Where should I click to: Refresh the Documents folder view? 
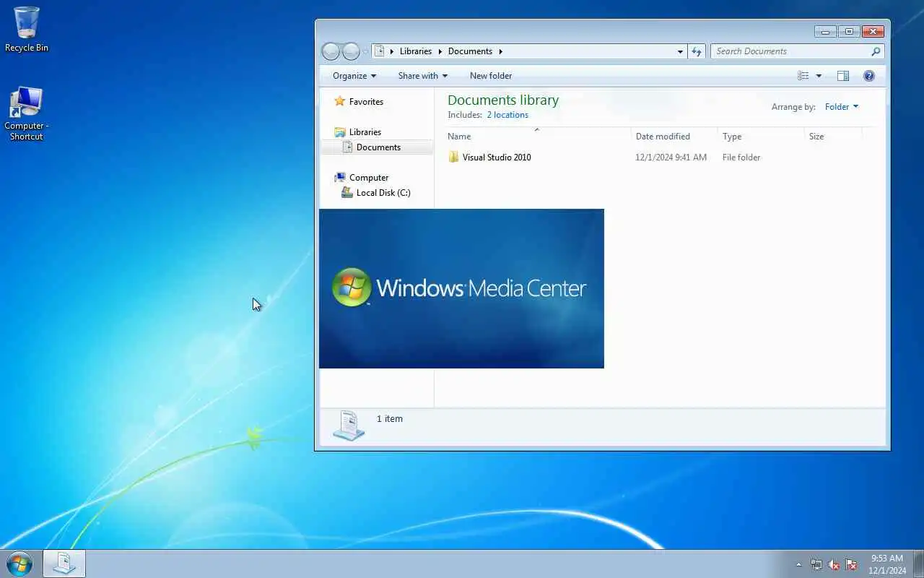(697, 51)
